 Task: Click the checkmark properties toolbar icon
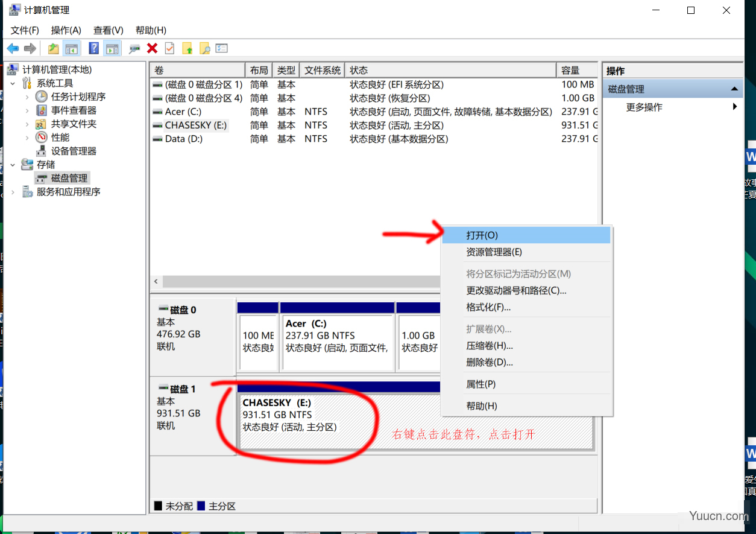tap(169, 48)
